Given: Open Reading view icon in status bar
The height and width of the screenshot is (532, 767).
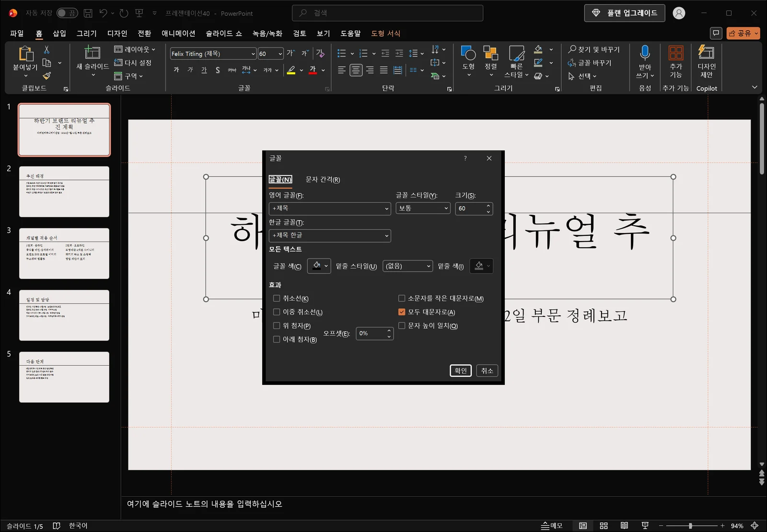Looking at the screenshot, I should (x=624, y=526).
